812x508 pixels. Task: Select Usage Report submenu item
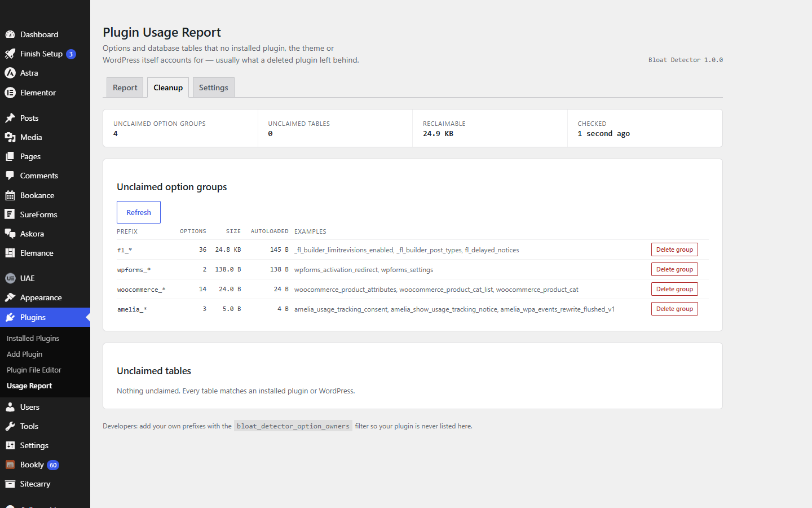pos(29,386)
